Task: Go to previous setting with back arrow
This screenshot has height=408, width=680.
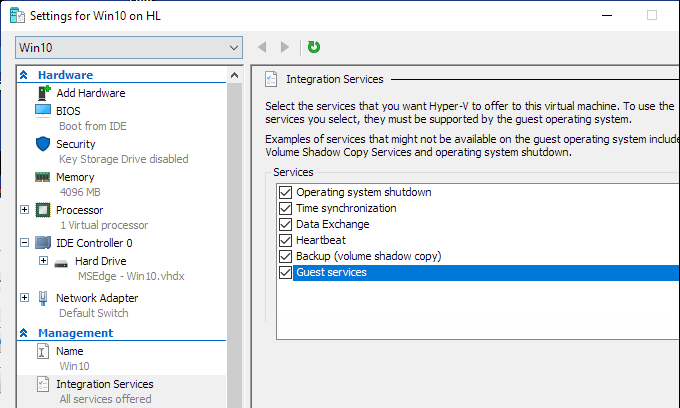Action: (x=262, y=47)
